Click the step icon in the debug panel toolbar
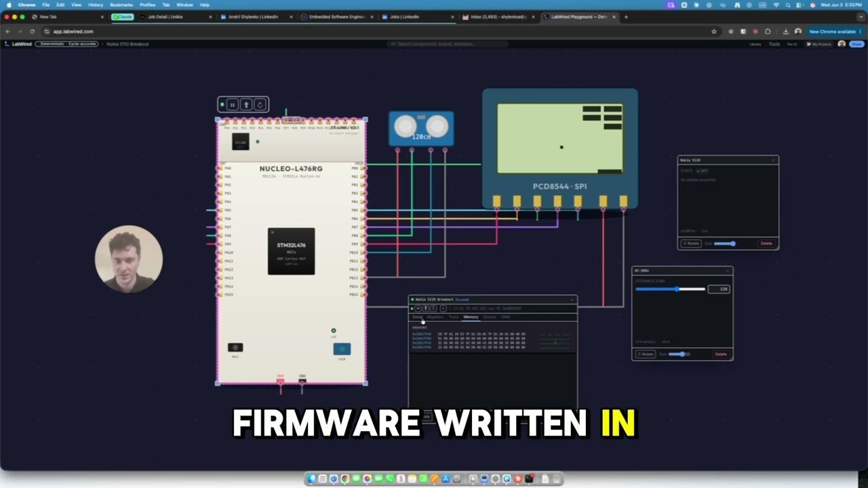868x488 pixels. point(443,308)
